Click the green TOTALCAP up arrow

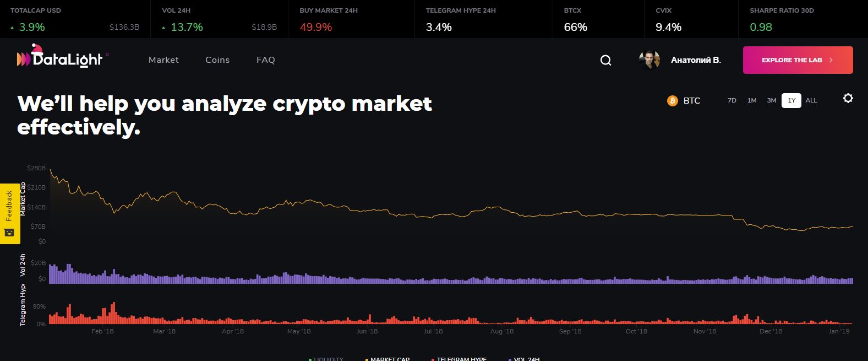[x=12, y=28]
